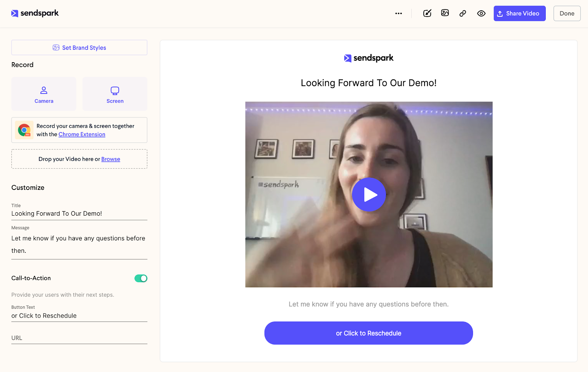Preview the page with eye icon
Screen dimensions: 588x372
[481, 14]
